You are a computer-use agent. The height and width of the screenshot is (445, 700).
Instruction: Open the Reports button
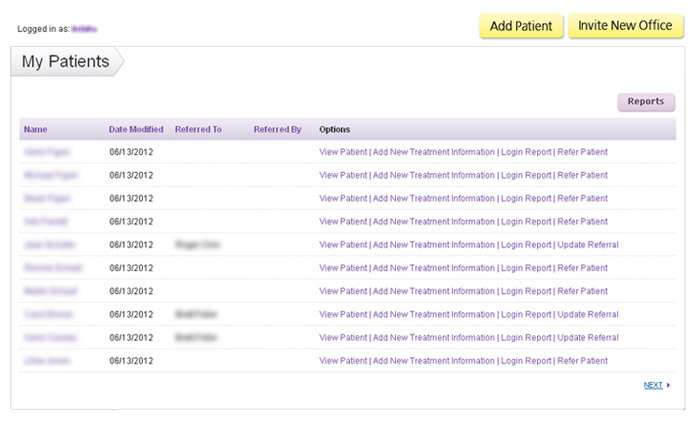click(x=646, y=102)
